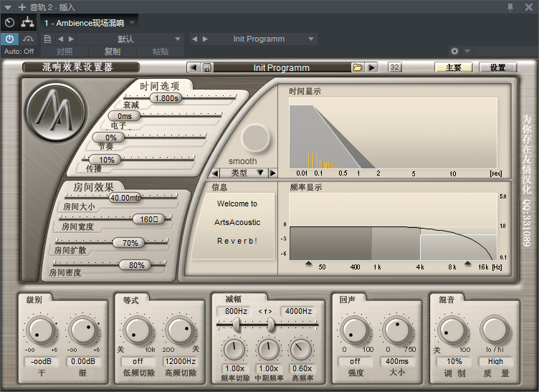Select previous 类型 with left arrow
Image resolution: width=539 pixels, height=392 pixels.
pyautogui.click(x=215, y=173)
